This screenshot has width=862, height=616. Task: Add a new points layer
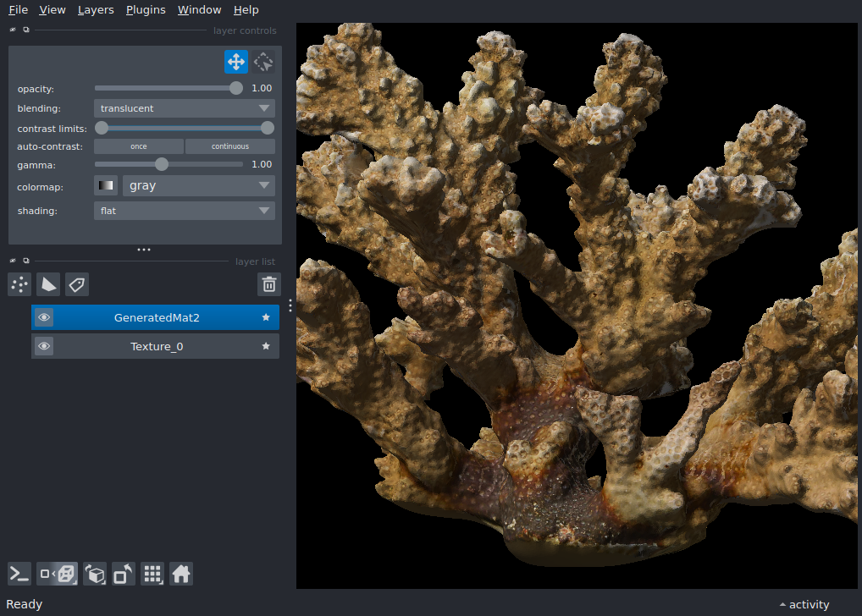tap(19, 284)
